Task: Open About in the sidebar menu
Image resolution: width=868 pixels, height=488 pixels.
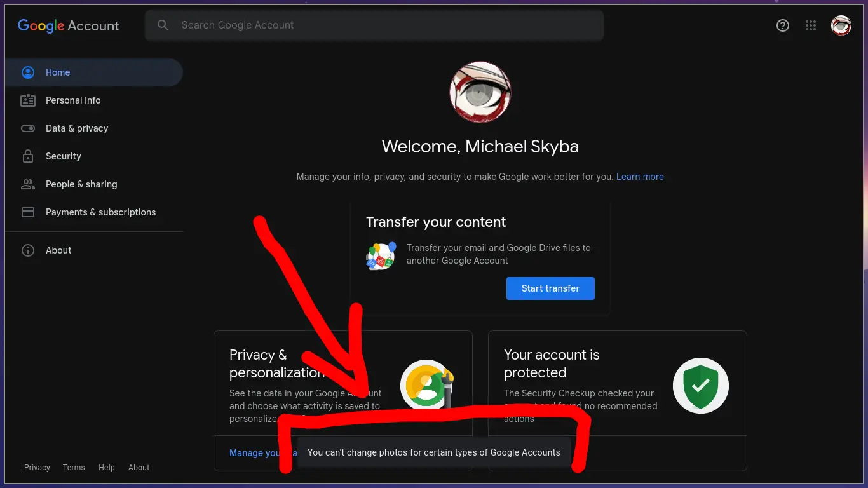Action: click(x=94, y=250)
